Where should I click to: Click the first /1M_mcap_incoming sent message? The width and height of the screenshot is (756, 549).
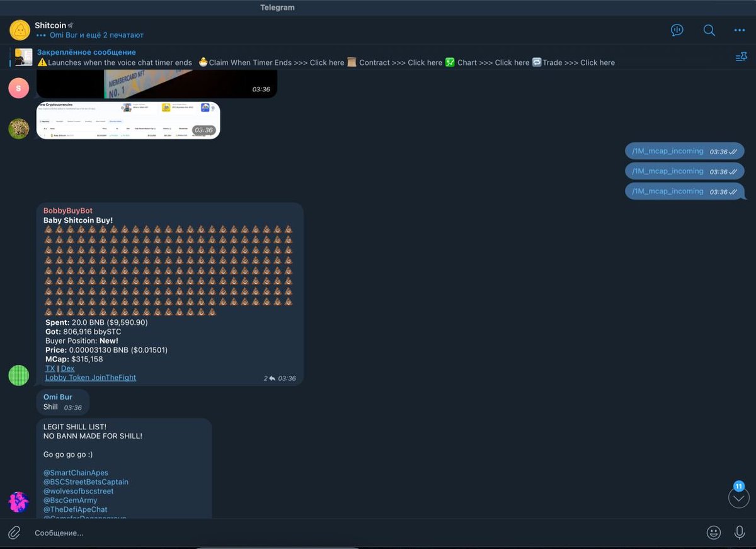pos(685,151)
